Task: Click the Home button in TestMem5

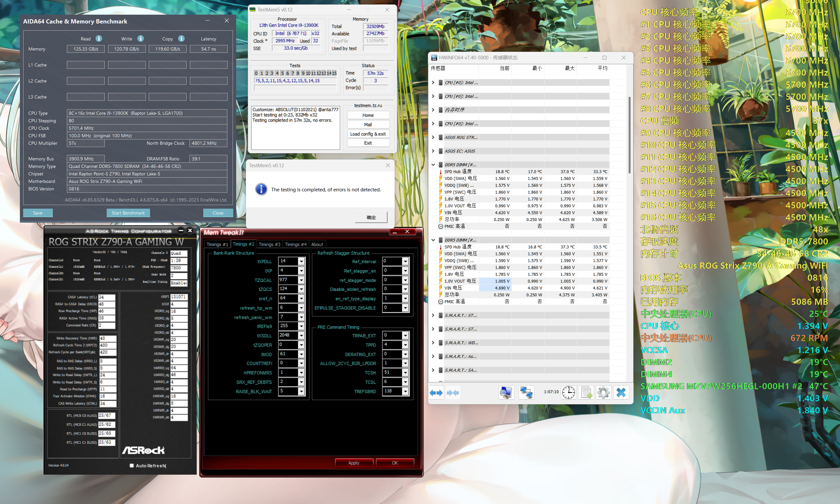Action: tap(368, 115)
